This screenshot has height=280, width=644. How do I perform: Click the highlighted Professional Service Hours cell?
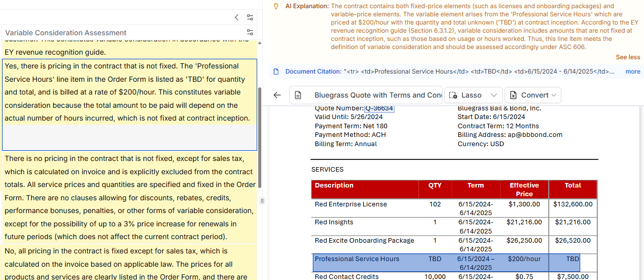pyautogui.click(x=365, y=263)
